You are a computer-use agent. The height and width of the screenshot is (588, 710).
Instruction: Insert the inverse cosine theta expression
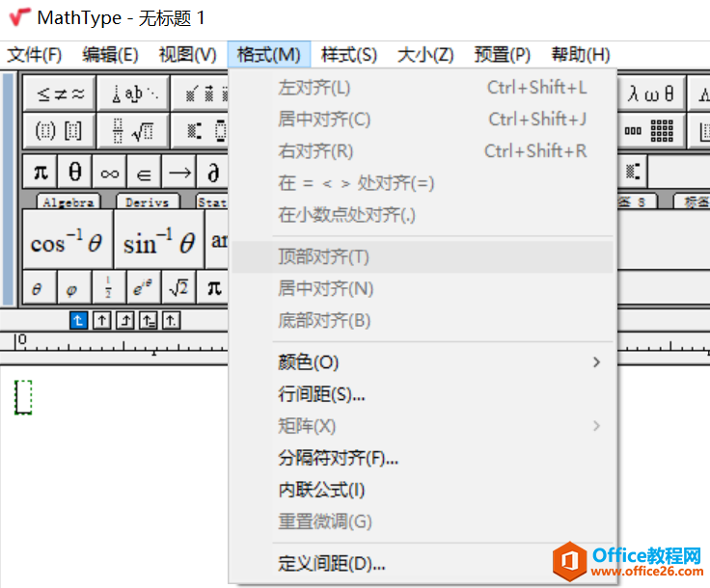(68, 240)
